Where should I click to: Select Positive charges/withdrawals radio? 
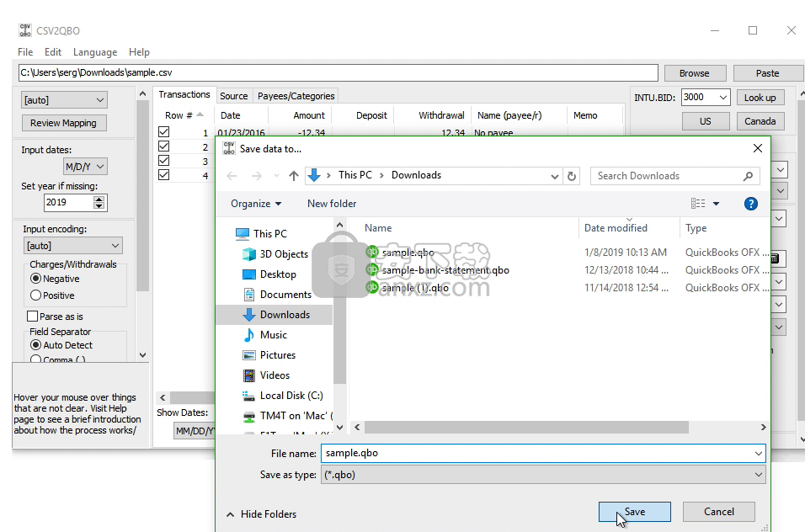click(x=35, y=295)
